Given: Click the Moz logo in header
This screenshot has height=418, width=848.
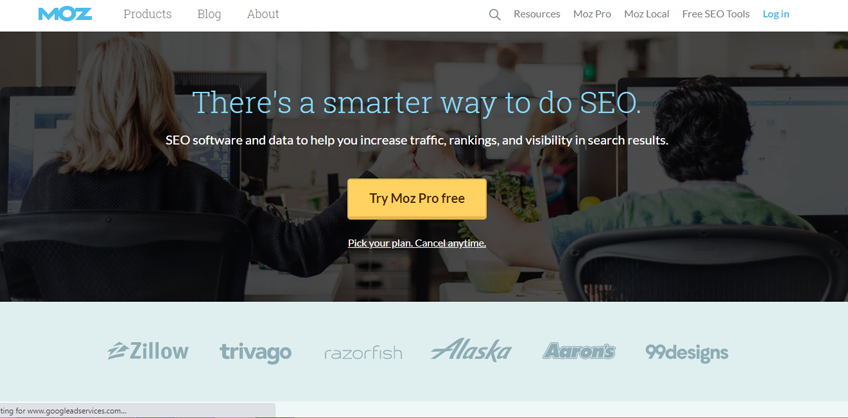Looking at the screenshot, I should [65, 14].
